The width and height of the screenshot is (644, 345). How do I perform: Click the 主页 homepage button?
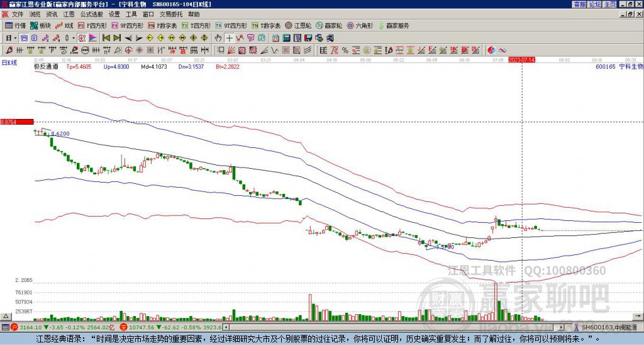click(x=610, y=4)
